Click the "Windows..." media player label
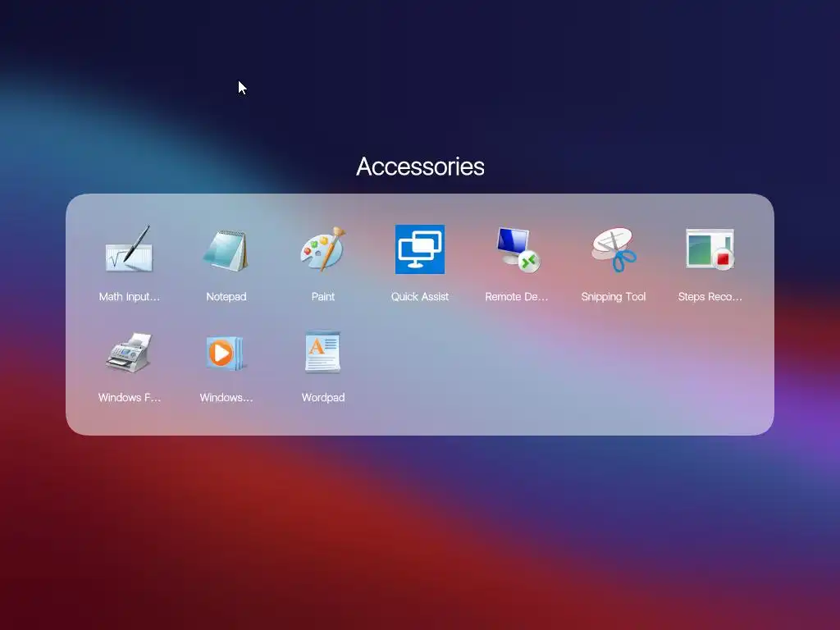This screenshot has height=630, width=840. coord(226,398)
